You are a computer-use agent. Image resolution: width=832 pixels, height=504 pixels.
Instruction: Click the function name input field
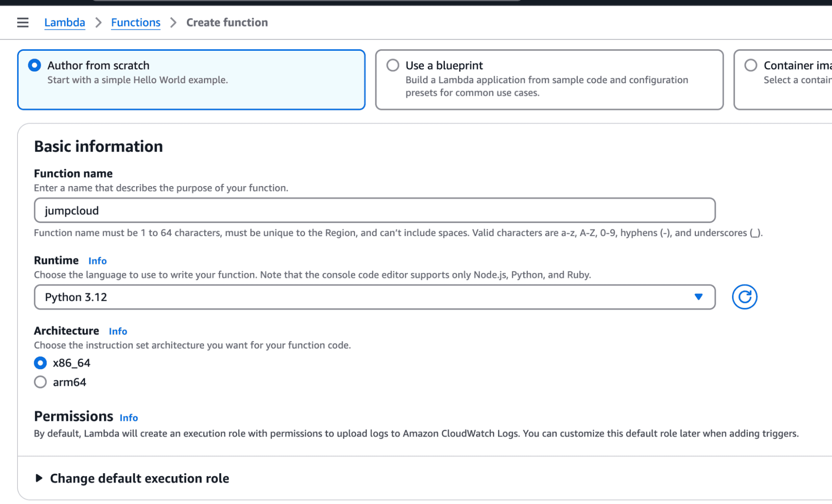tap(373, 210)
